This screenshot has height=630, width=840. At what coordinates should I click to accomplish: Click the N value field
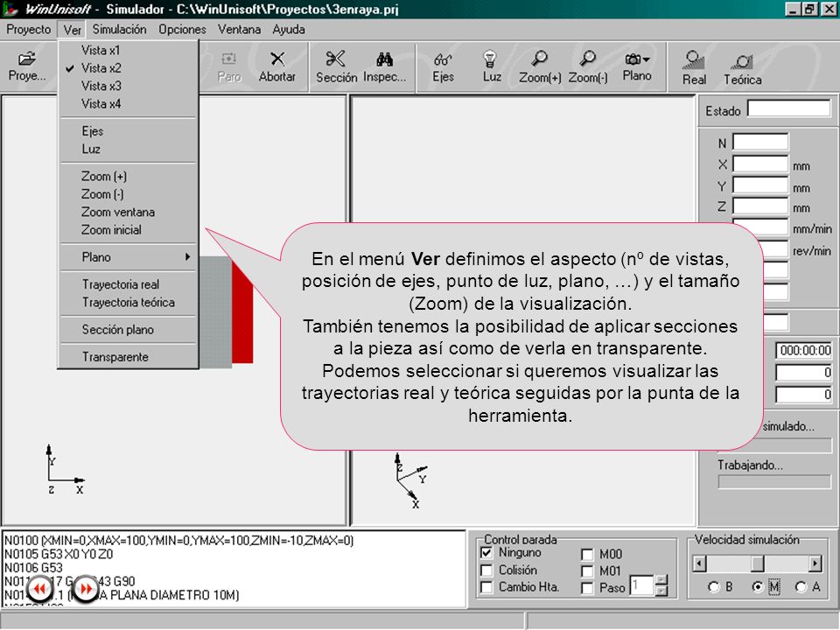point(760,143)
